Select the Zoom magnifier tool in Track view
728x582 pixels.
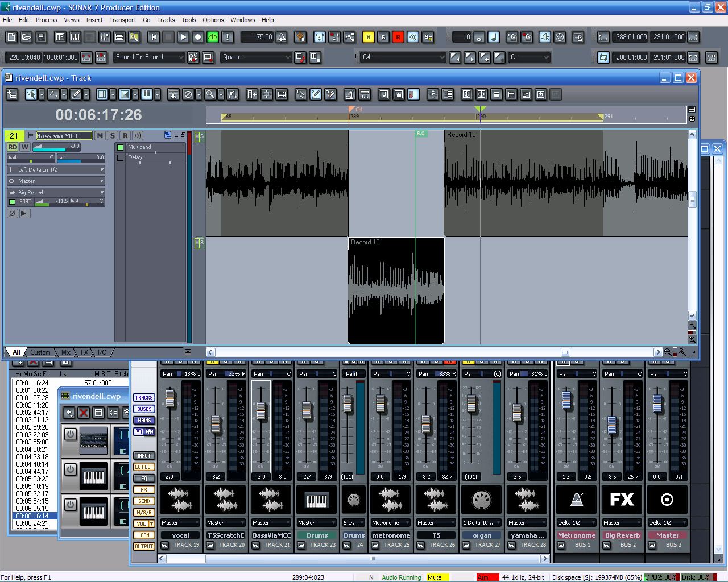click(x=210, y=94)
